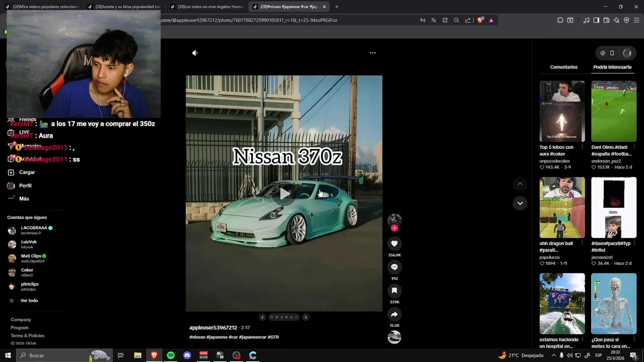Open the Mati Clips followed account
Screen dimensions: 644x362
(x=27, y=258)
